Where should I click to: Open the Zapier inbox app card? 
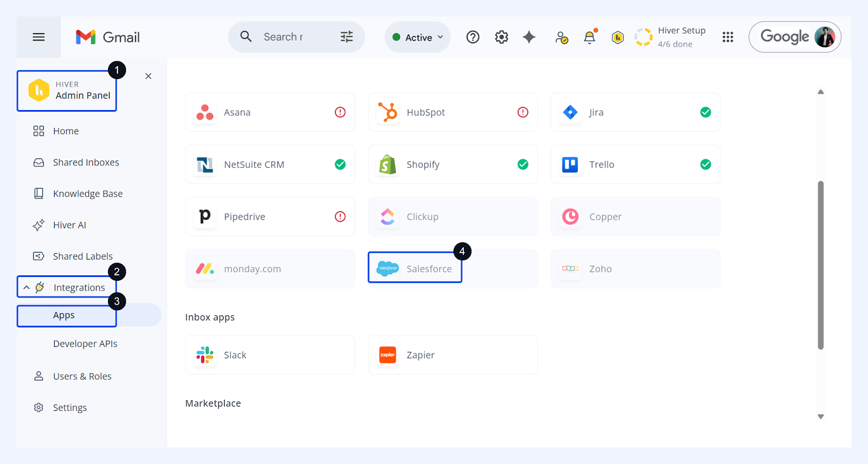(x=452, y=355)
